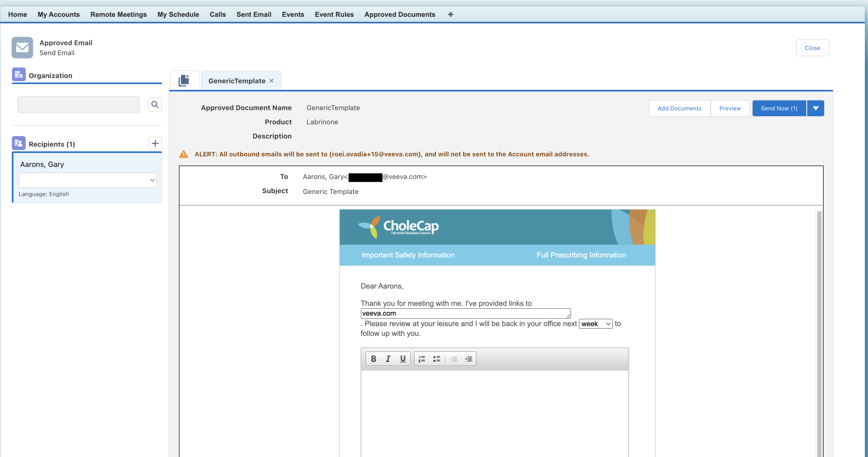Viewport: 868px width, 457px height.
Task: Click the veeva.com text field
Action: click(465, 314)
